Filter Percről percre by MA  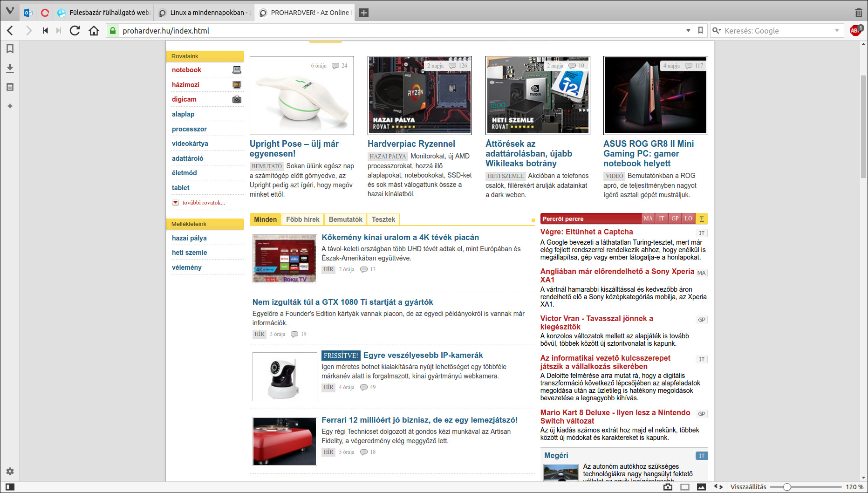648,219
